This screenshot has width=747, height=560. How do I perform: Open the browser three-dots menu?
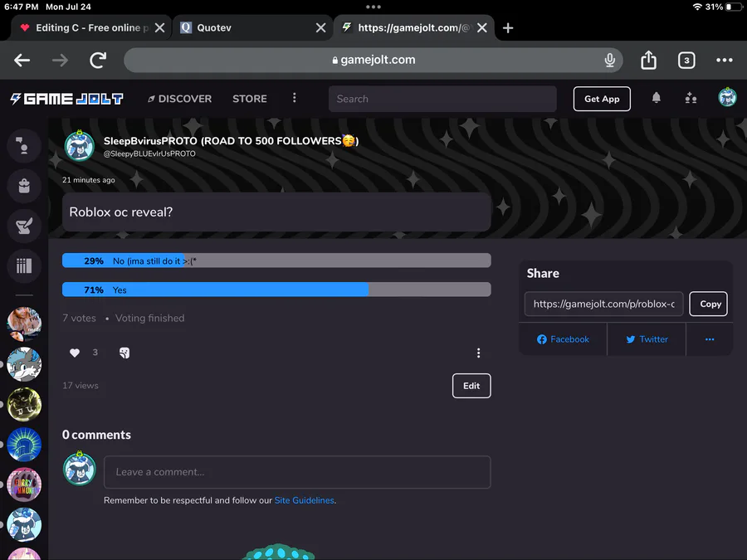pyautogui.click(x=724, y=60)
